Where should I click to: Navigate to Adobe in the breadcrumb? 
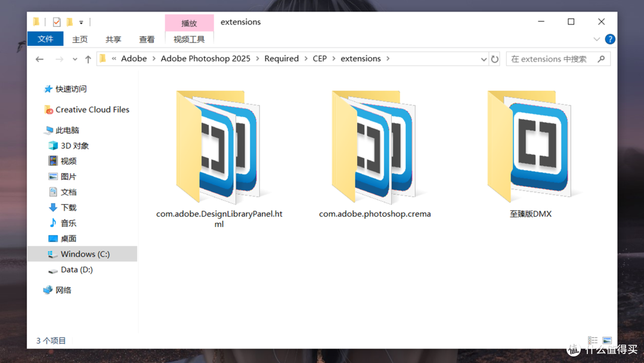pos(134,59)
